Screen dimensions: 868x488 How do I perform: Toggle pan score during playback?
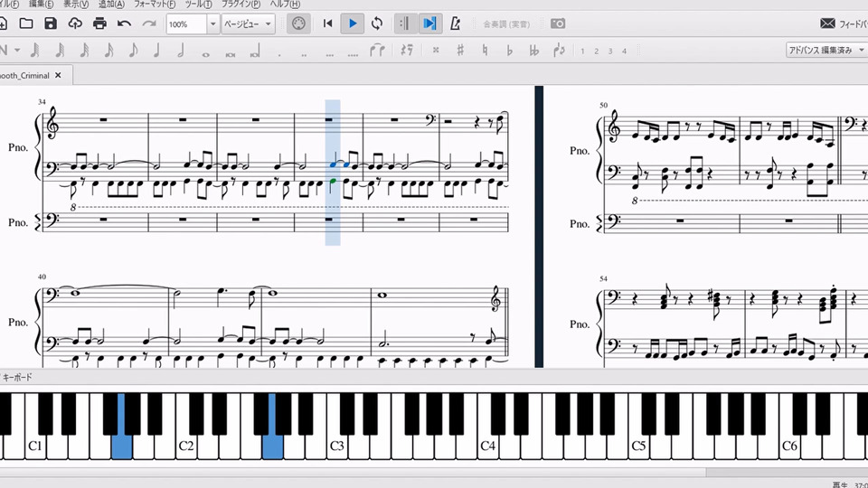(x=429, y=23)
